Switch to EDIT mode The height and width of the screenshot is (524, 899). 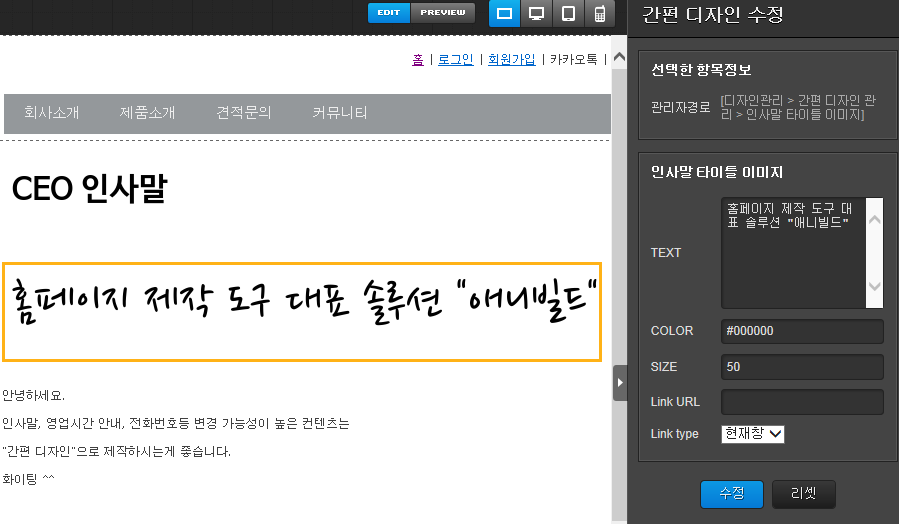pos(389,13)
